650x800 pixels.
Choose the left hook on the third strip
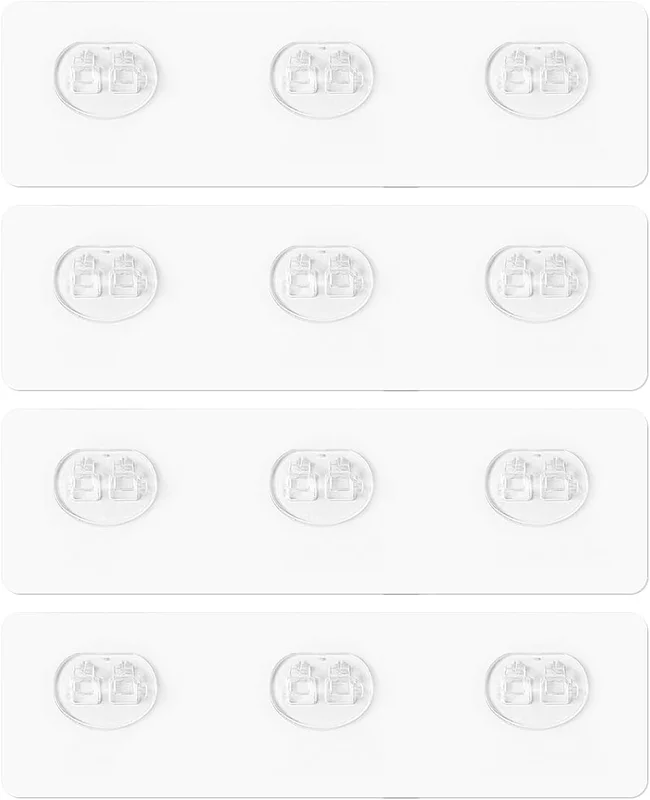tap(107, 487)
